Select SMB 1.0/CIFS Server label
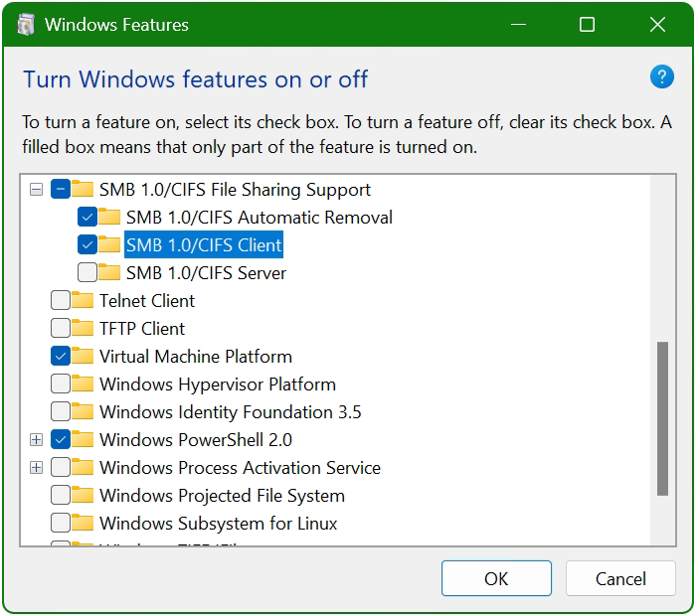 206,272
